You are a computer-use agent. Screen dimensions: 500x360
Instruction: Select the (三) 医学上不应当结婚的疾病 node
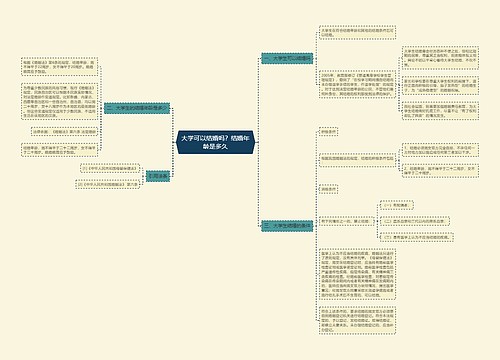pyautogui.click(x=417, y=237)
